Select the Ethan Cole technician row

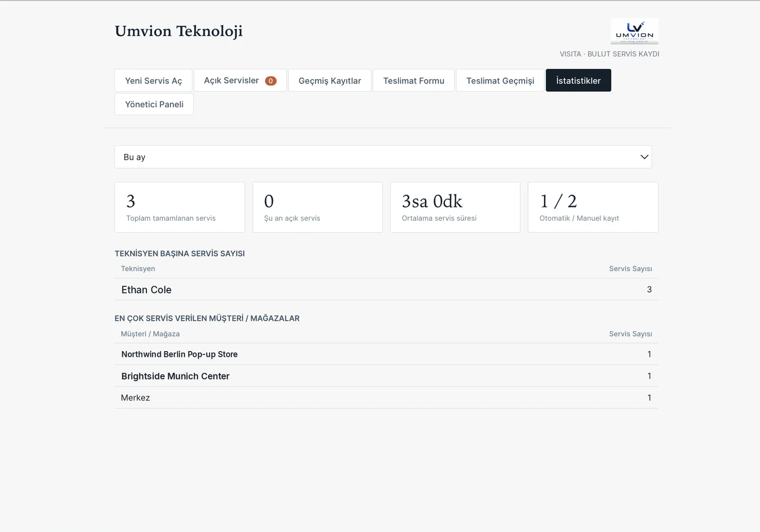tap(386, 289)
